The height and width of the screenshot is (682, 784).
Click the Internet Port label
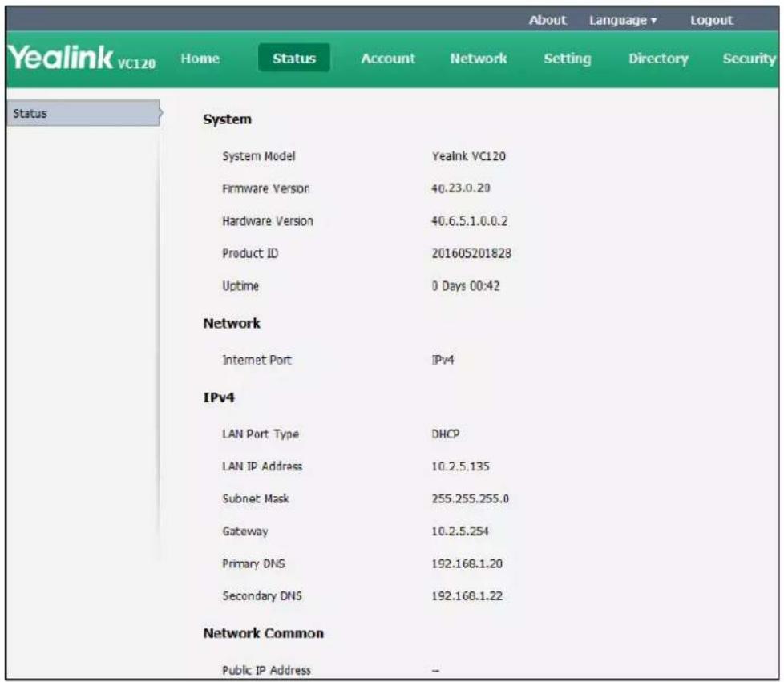coord(257,360)
